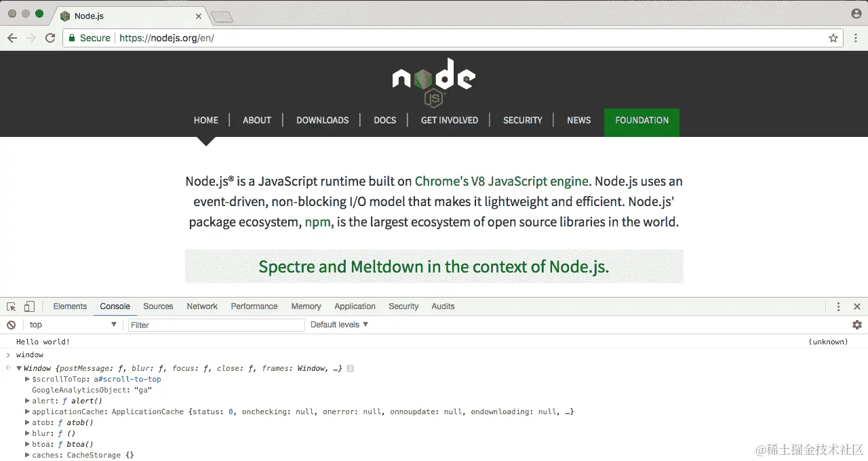Switch to the Network tab
Screen dimensions: 868x461
click(202, 306)
